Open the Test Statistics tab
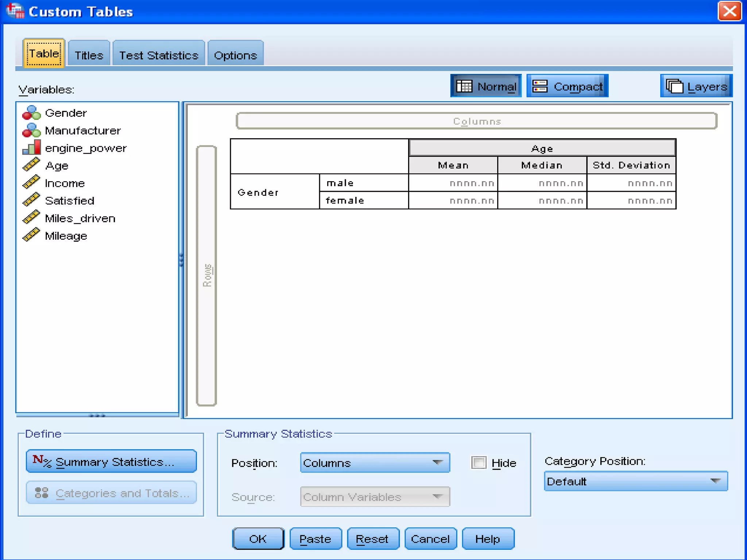Image resolution: width=747 pixels, height=560 pixels. point(159,55)
